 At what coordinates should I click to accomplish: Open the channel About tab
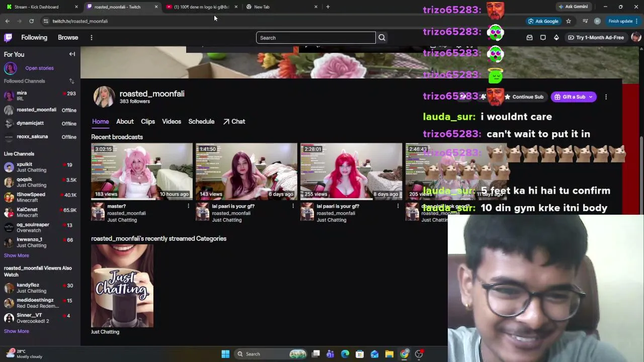coord(125,122)
